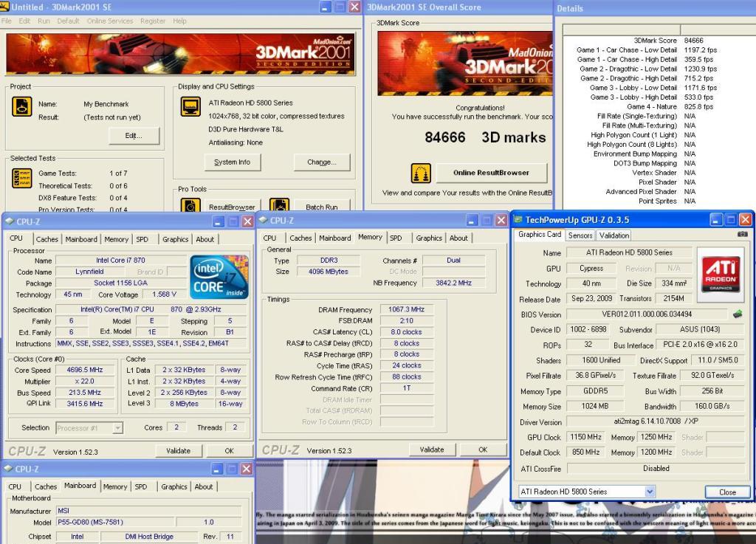Image resolution: width=756 pixels, height=544 pixels.
Task: Click the Device ID 1002 - 6898 field
Action: point(588,330)
